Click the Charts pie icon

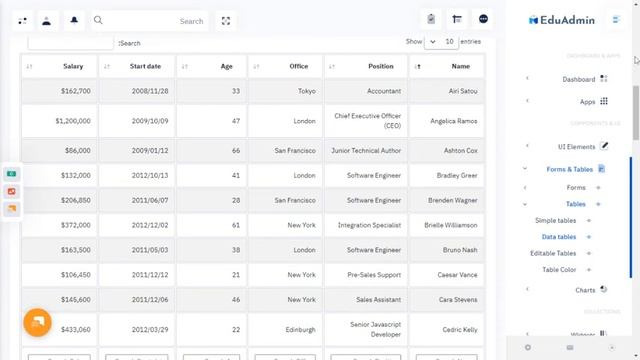(x=603, y=289)
